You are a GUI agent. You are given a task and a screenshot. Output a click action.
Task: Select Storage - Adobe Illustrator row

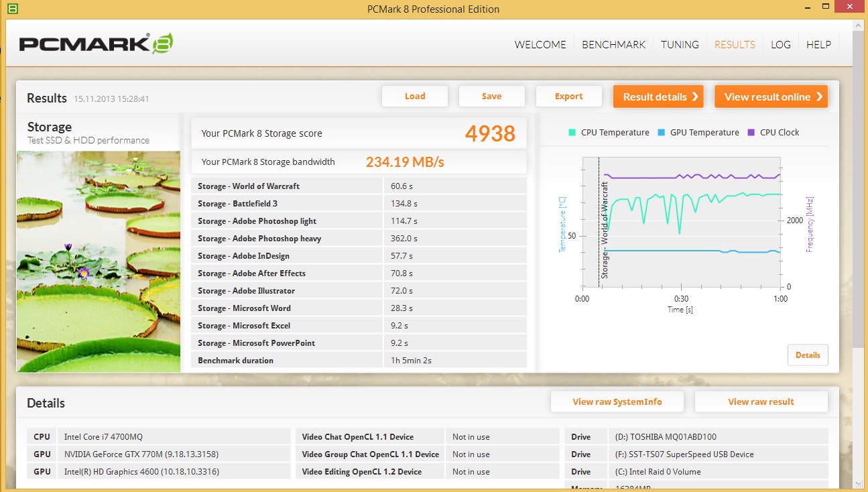pos(359,290)
